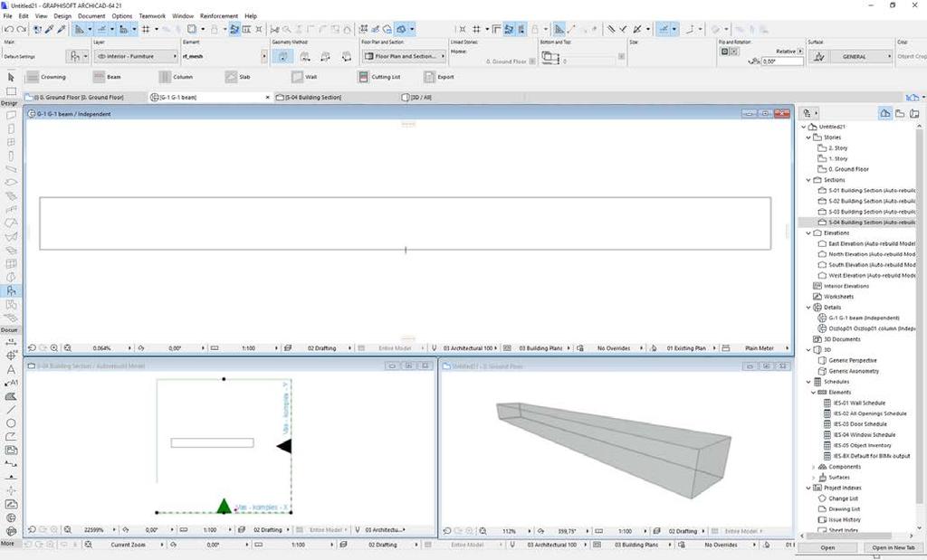Open Floor Plan and Section dropdown
Viewport: 927px width, 560px height.
pyautogui.click(x=405, y=56)
